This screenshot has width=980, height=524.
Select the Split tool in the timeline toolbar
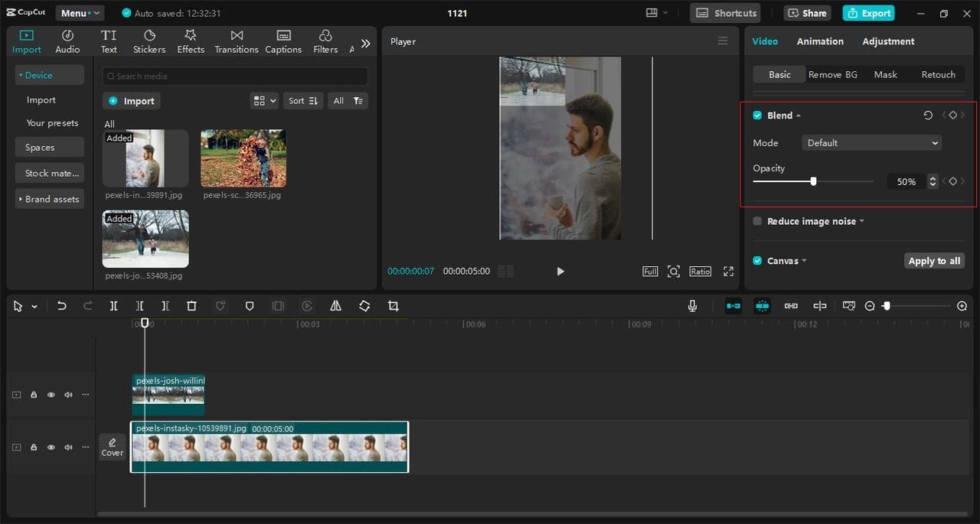tap(113, 306)
